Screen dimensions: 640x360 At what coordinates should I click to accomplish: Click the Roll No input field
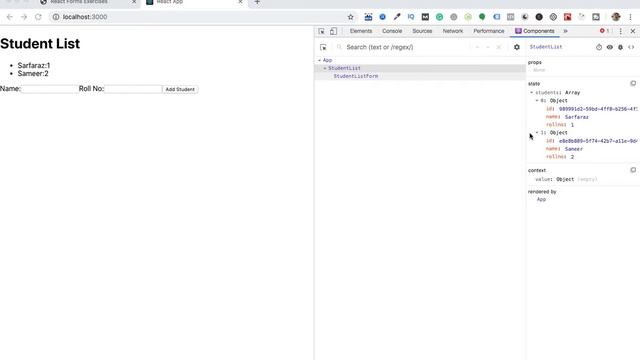coord(133,89)
